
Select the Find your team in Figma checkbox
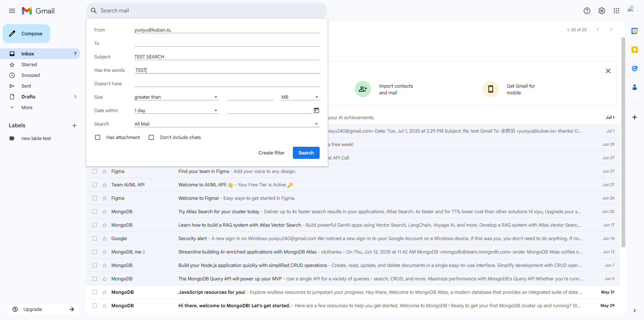95,171
